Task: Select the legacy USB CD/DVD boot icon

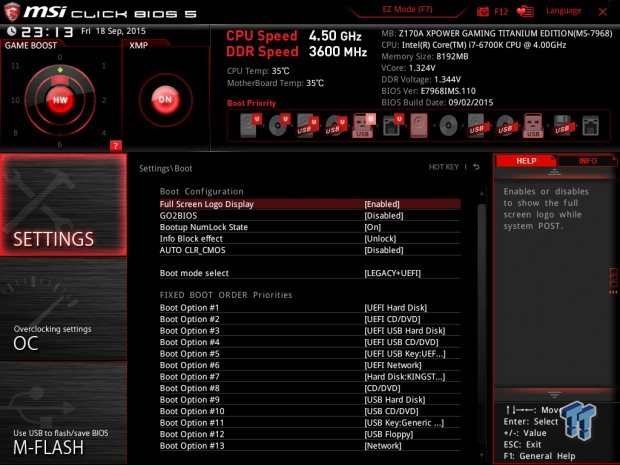Action: 505,126
